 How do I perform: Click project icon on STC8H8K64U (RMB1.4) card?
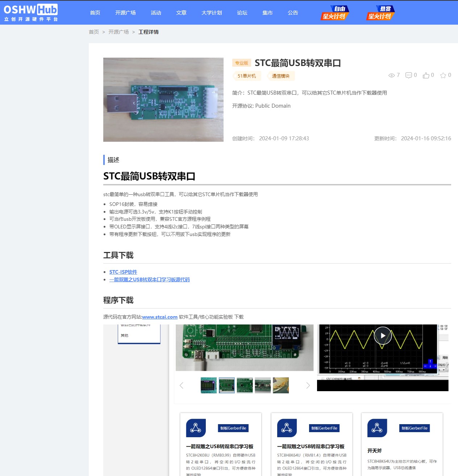[x=287, y=428]
